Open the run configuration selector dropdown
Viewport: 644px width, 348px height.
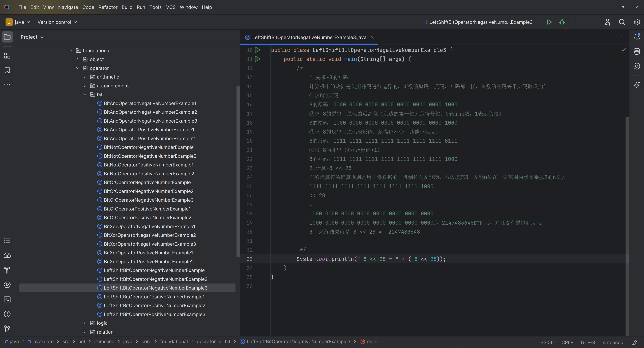(480, 22)
